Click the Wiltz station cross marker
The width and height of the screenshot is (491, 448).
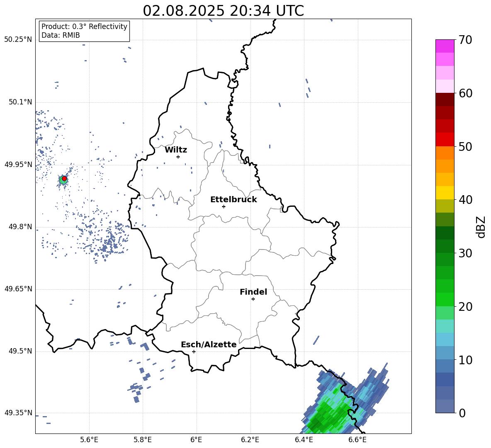tap(178, 157)
